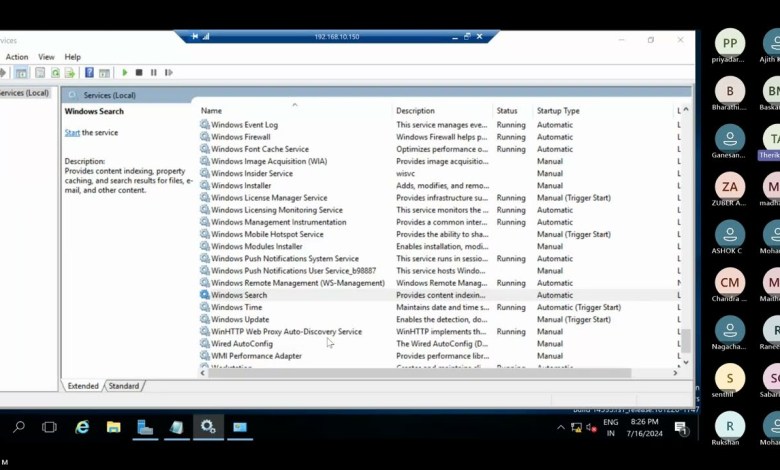Open the taskbar search magnifier icon

[19, 427]
